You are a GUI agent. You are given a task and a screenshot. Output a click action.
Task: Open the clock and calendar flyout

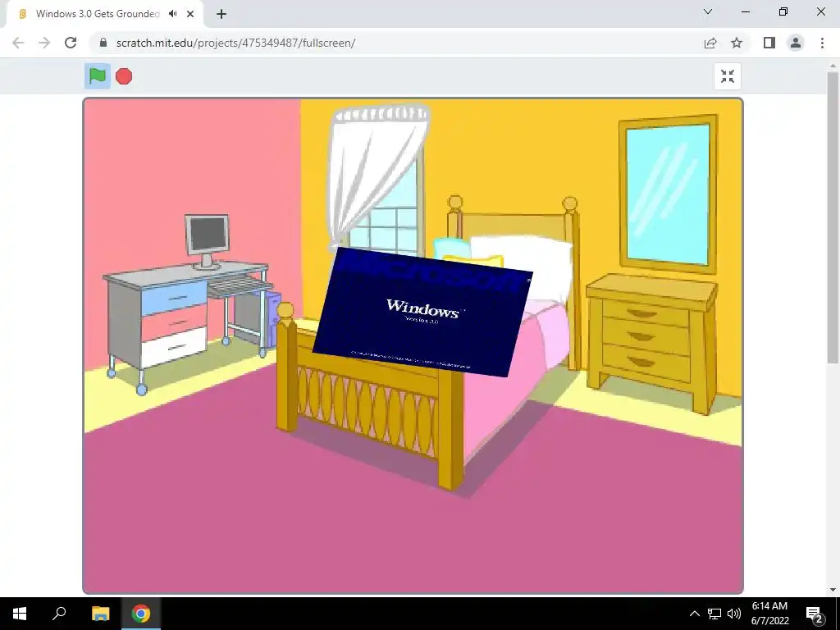point(769,614)
